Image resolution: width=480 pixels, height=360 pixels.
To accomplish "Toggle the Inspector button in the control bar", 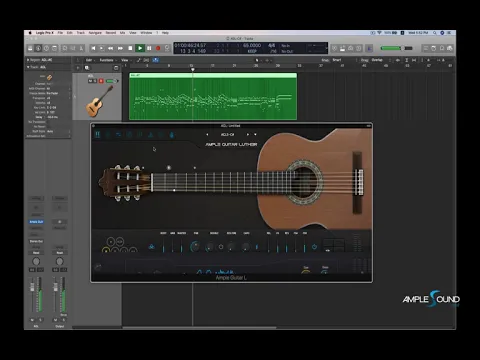I will point(38,48).
